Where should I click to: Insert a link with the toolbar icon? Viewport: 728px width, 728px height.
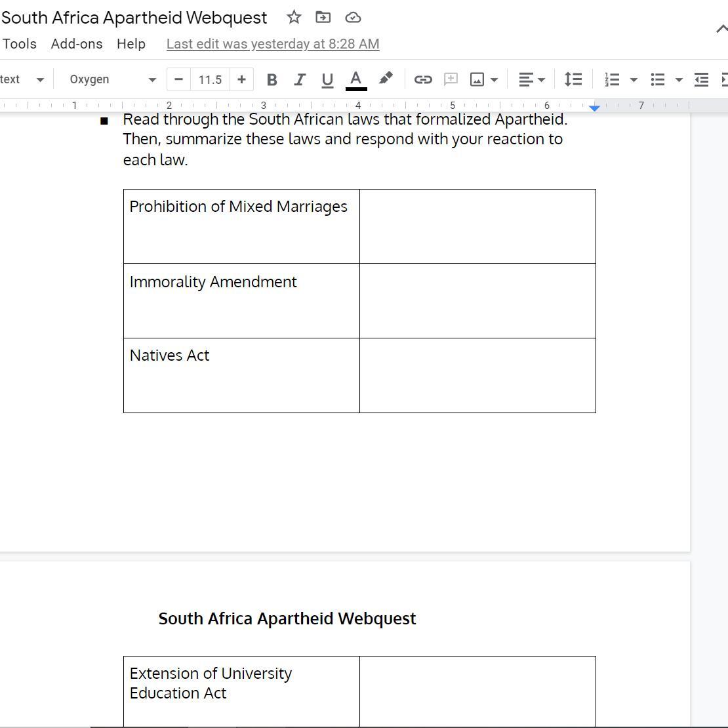coord(423,79)
